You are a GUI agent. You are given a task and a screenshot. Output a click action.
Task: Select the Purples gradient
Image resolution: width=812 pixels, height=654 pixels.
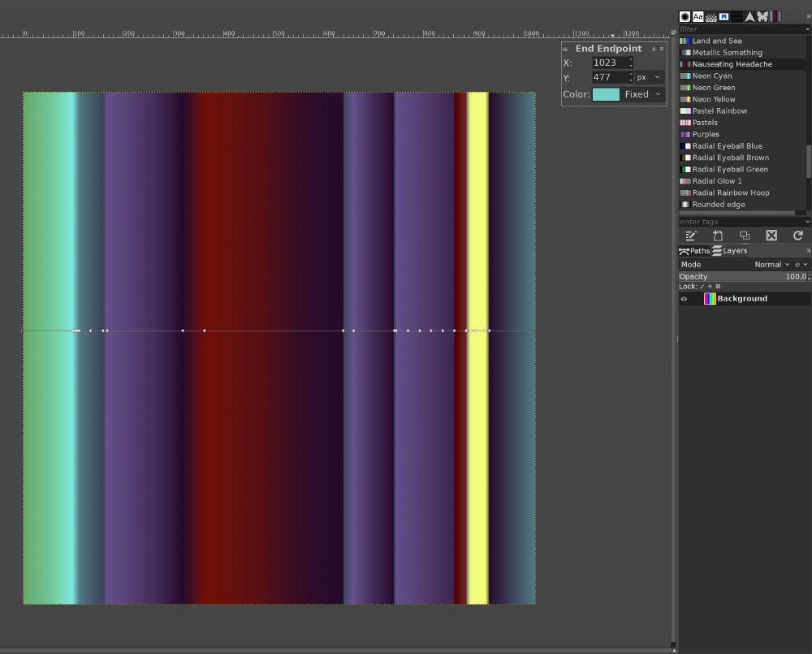(x=742, y=134)
